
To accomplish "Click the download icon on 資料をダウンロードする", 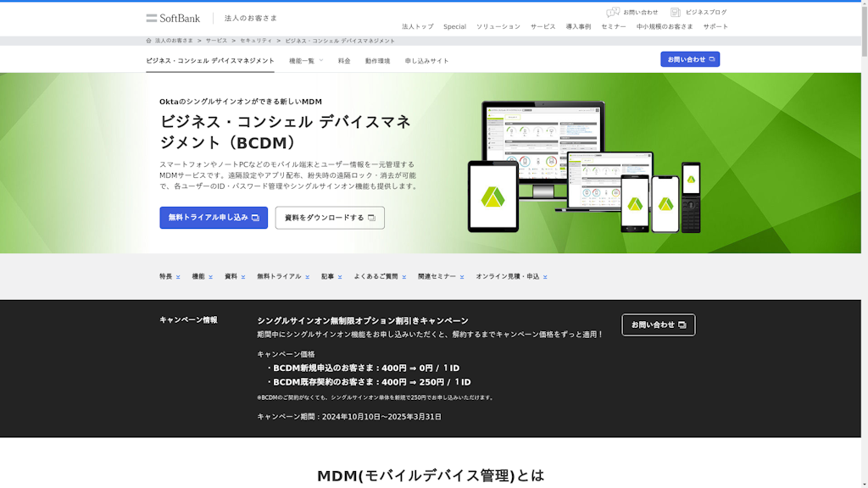I will (370, 218).
